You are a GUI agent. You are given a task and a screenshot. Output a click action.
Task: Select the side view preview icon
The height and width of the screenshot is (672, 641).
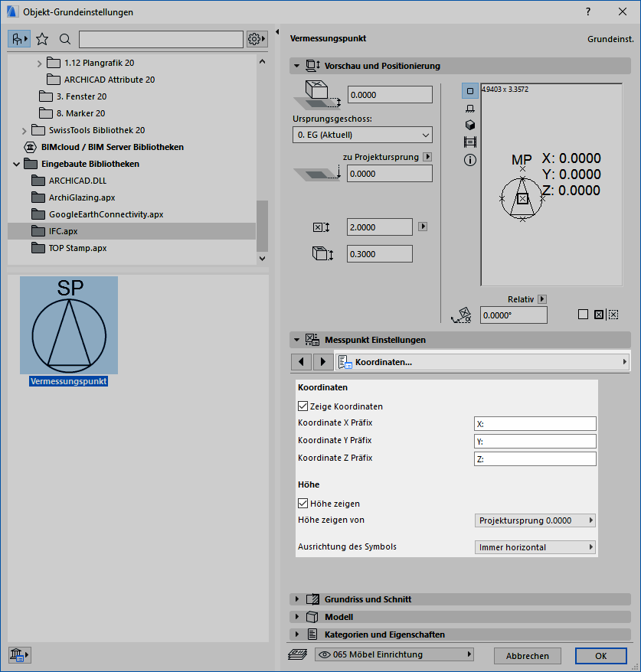point(470,109)
